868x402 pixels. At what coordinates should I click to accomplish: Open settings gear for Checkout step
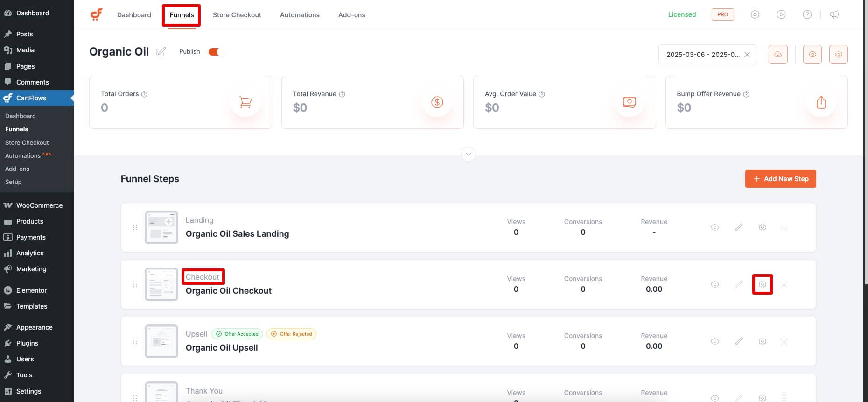(763, 284)
